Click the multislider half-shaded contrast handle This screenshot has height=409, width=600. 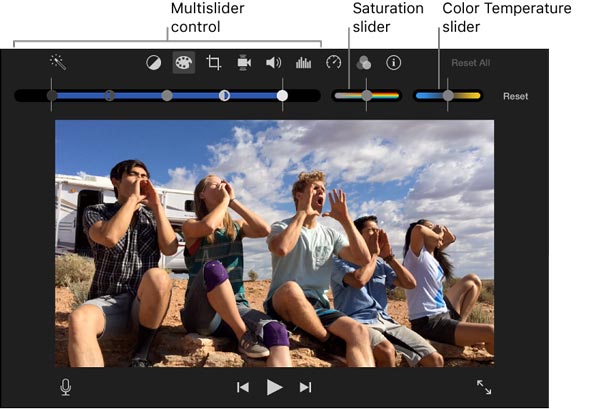225,96
